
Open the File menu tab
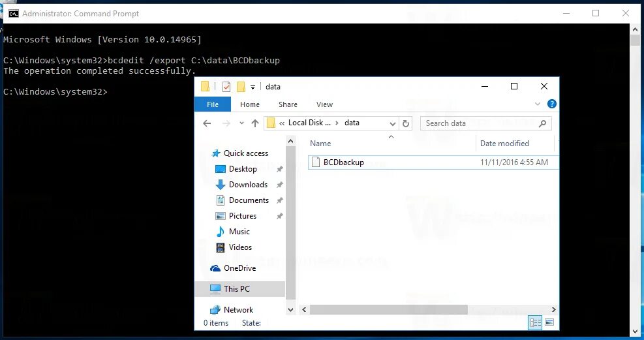pos(212,104)
